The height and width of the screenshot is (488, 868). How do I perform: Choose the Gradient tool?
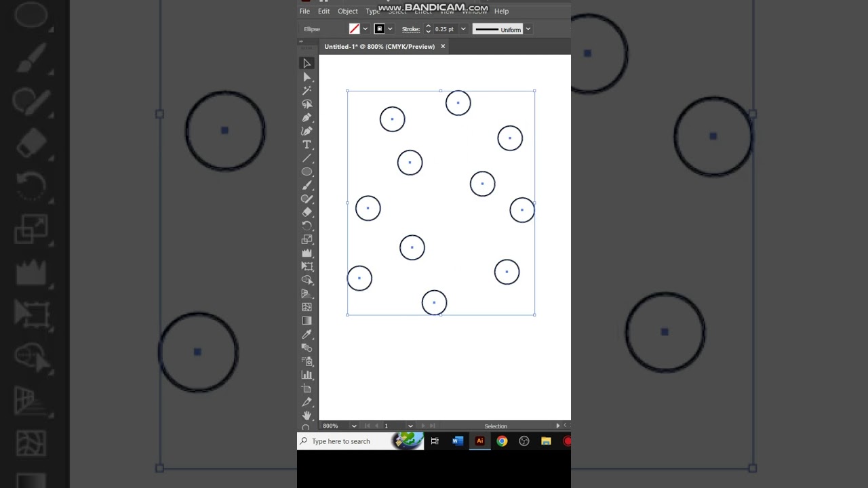tap(307, 321)
